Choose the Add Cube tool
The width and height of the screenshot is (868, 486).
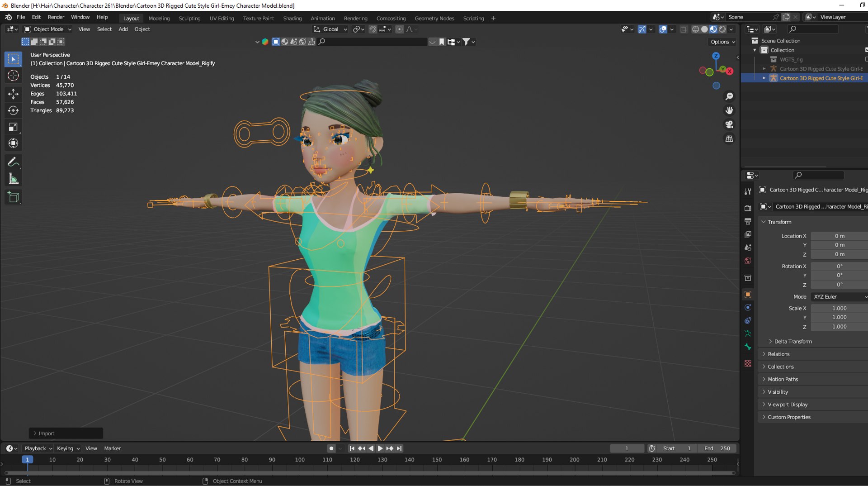point(13,197)
